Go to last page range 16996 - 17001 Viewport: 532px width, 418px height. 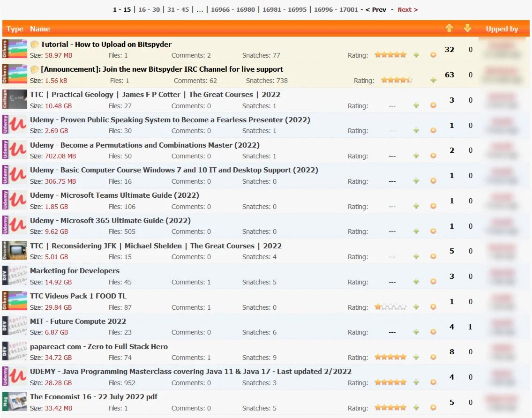[x=336, y=9]
